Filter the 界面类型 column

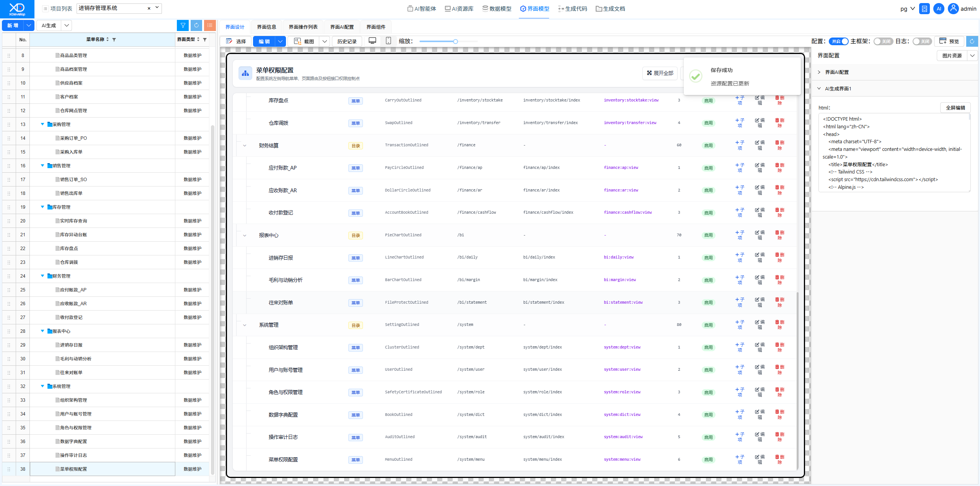205,39
